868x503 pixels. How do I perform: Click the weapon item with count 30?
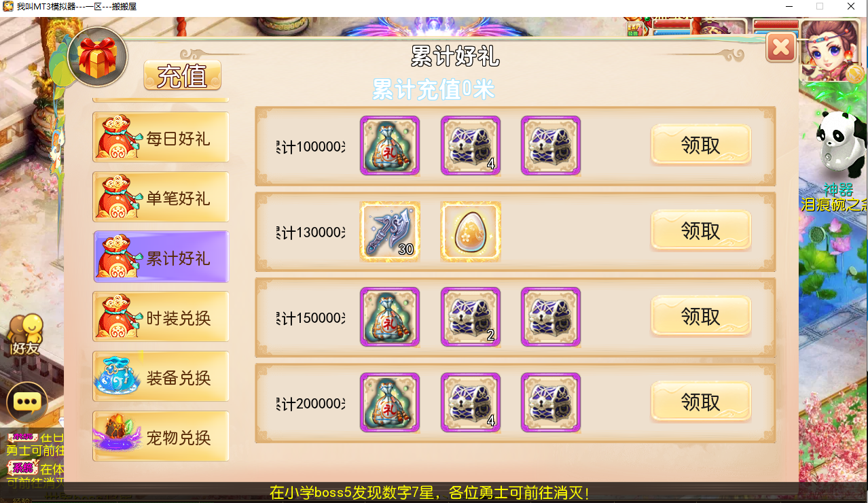tap(390, 232)
